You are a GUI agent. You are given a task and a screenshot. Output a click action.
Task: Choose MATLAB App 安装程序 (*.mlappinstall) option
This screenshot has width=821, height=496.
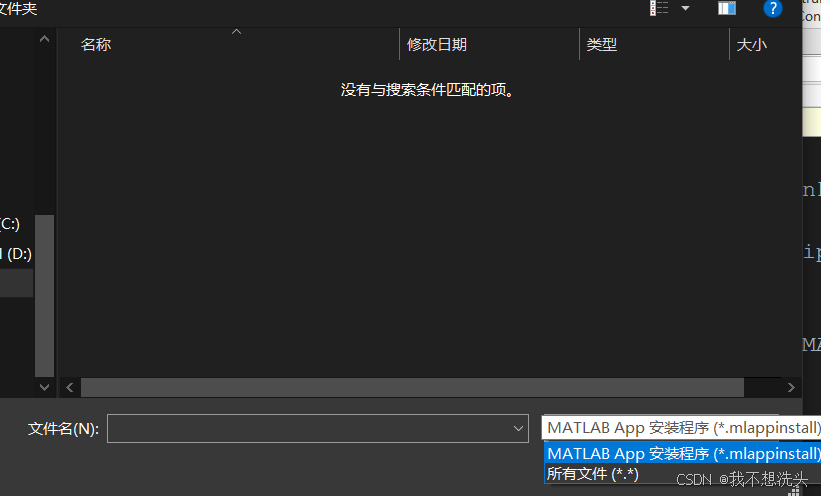pyautogui.click(x=683, y=454)
